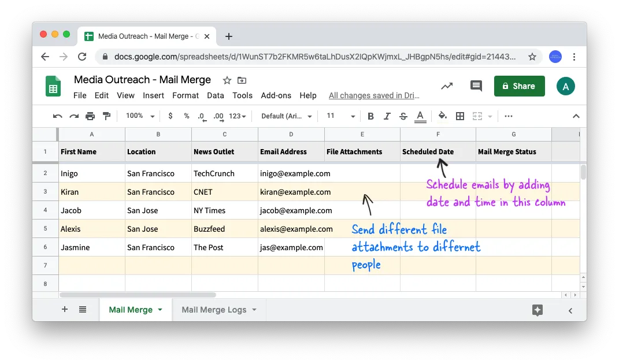619x364 pixels.
Task: Hide the toolbar with the collapse chevron
Action: coord(576,116)
